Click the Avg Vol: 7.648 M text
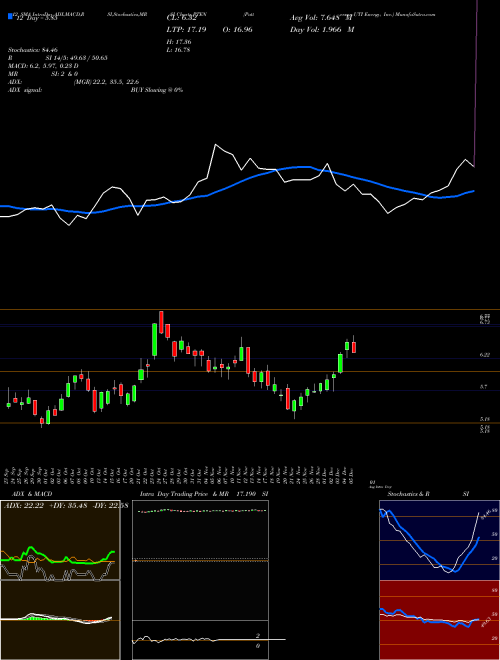Screen dimensions: 500x660 point(320,18)
